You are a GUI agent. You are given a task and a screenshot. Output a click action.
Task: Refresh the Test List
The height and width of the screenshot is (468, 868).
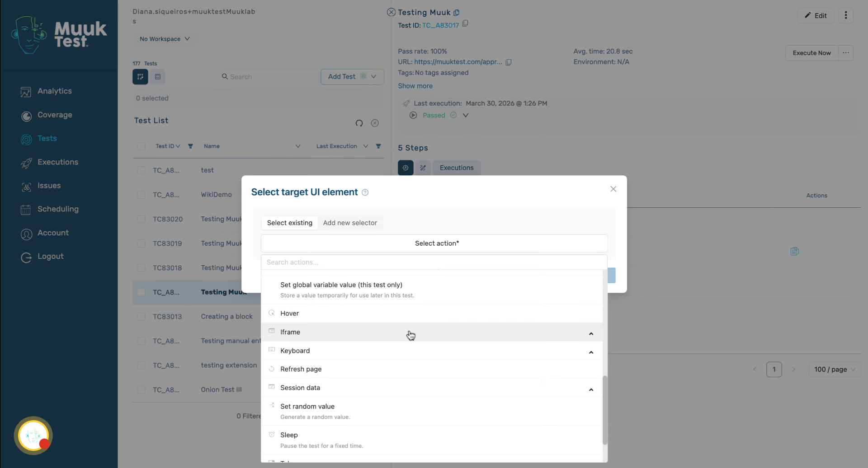[359, 123]
